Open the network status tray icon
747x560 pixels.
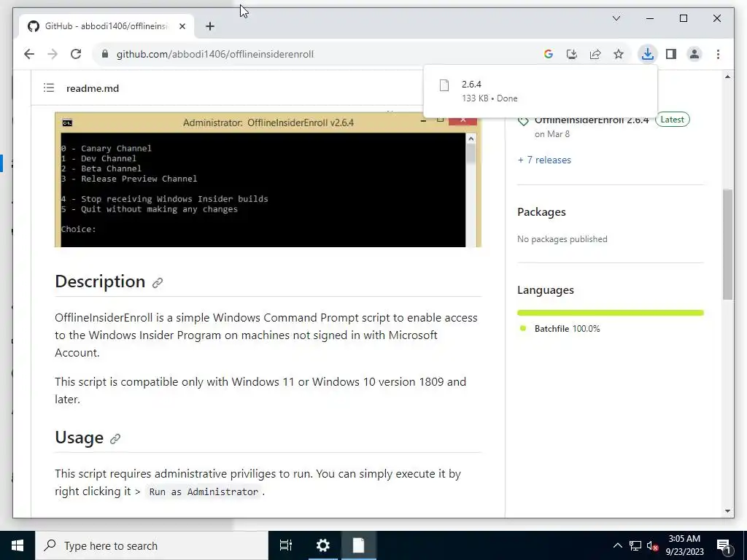coord(635,545)
